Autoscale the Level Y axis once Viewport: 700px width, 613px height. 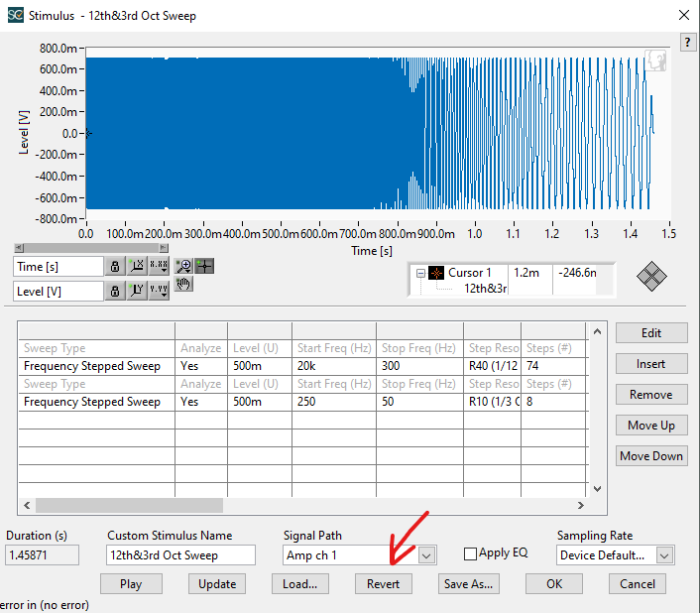(x=136, y=291)
